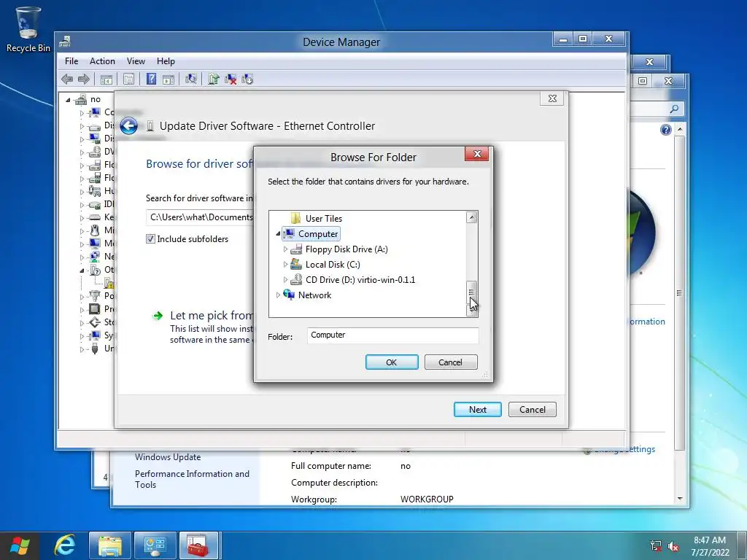
Task: Click Scan for hardware changes toolbar icon
Action: (191, 79)
